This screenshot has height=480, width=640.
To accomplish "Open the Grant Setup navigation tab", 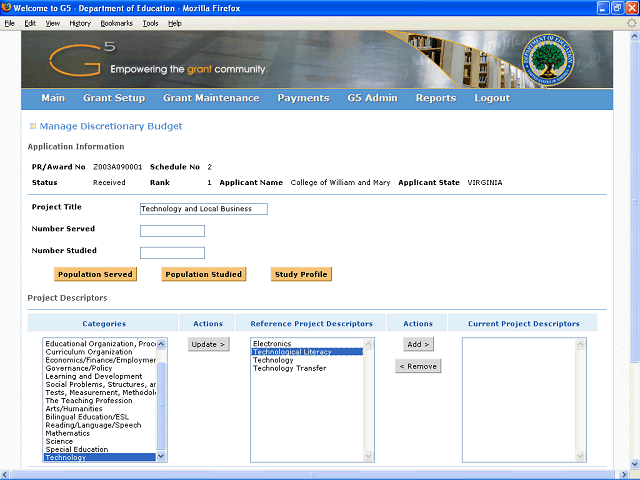I will click(114, 98).
